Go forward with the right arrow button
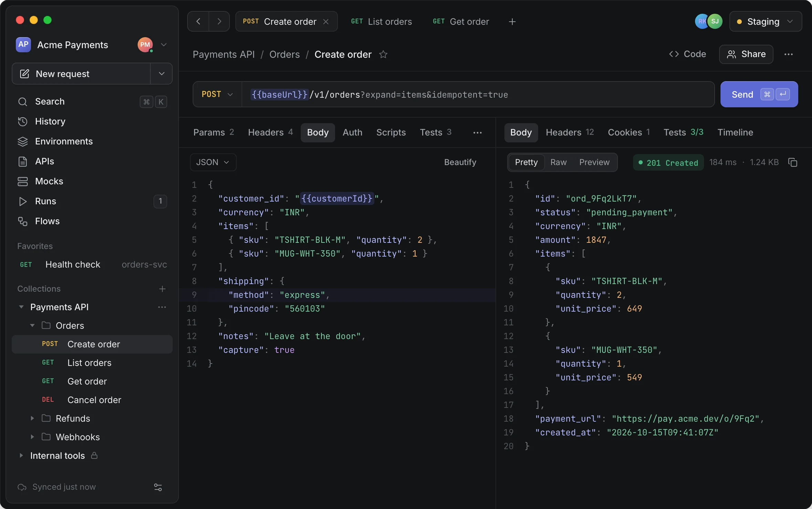The height and width of the screenshot is (509, 812). (219, 21)
